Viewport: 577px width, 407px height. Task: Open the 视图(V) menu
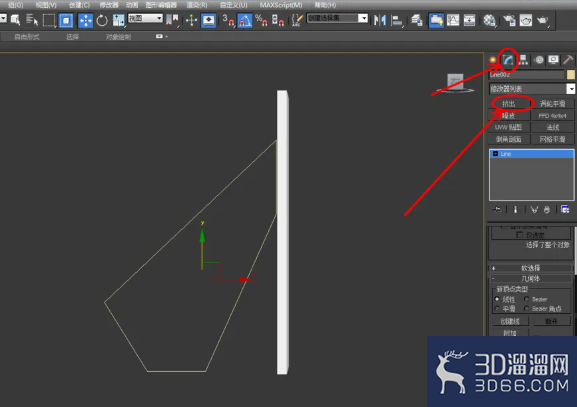(46, 5)
